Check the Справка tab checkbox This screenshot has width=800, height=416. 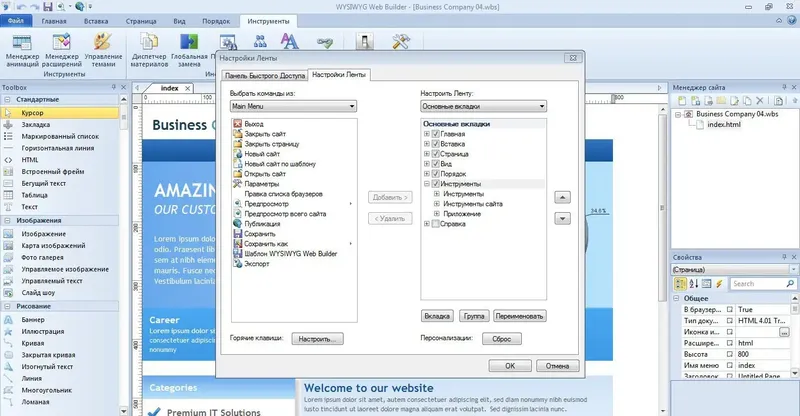pos(435,224)
